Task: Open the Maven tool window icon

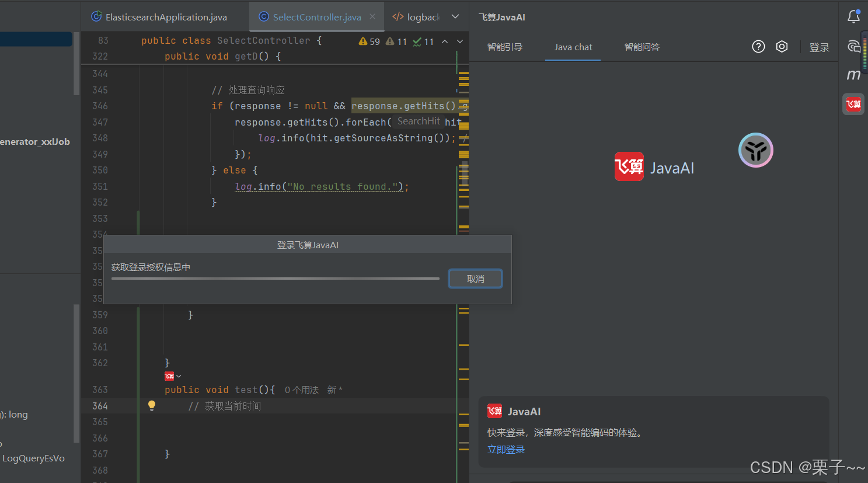Action: [853, 75]
